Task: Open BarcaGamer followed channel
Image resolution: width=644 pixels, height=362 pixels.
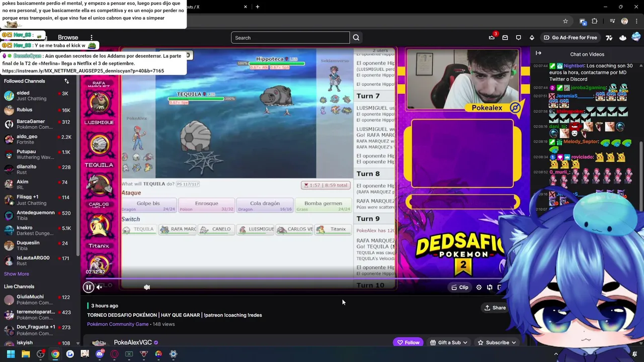Action: [x=39, y=124]
